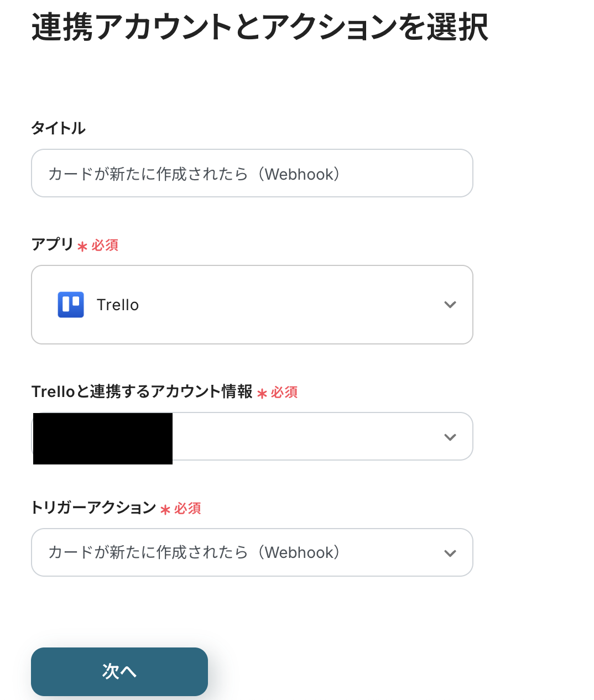Click the アプリ field label
The image size is (594, 700).
point(53,244)
